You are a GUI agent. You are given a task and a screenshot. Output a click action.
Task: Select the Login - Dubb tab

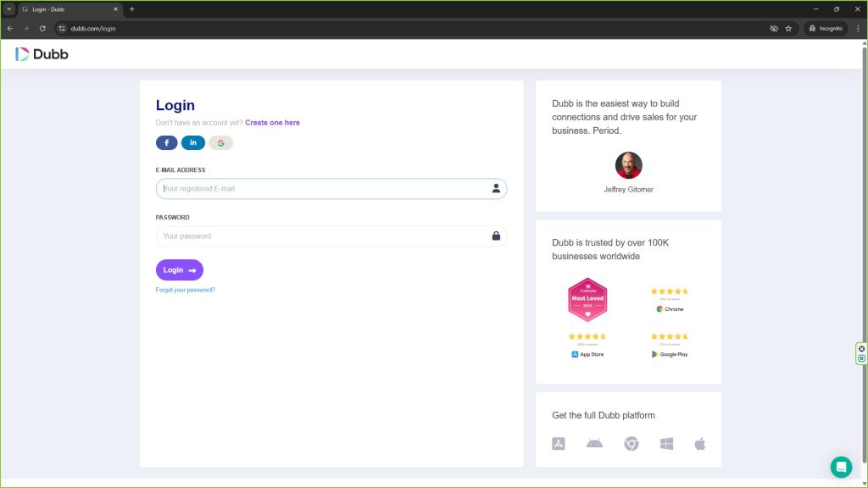pyautogui.click(x=70, y=9)
